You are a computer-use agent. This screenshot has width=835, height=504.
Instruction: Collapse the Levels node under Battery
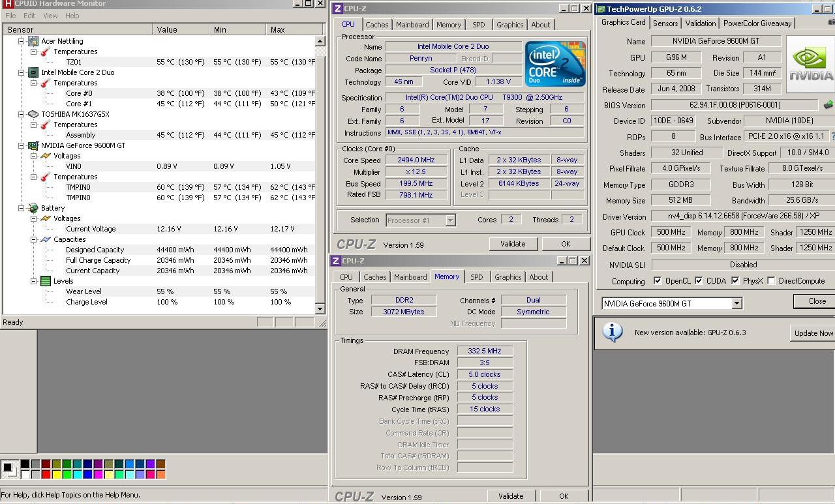pos(33,281)
